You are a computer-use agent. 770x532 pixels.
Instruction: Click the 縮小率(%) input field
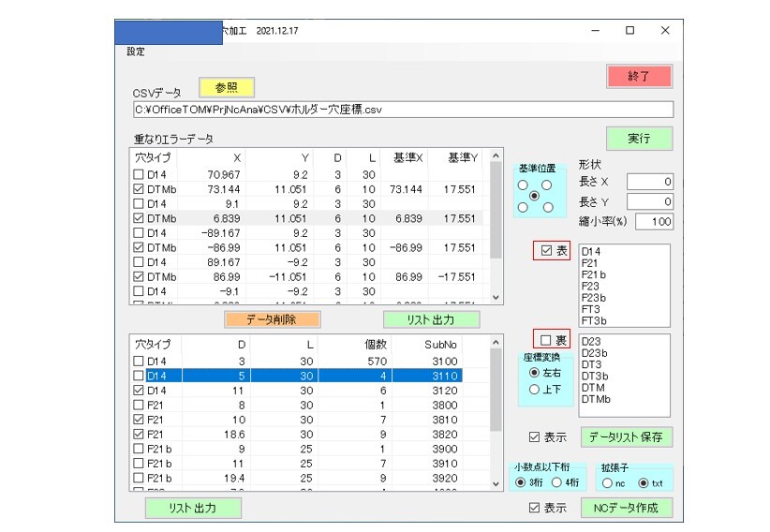pos(654,222)
